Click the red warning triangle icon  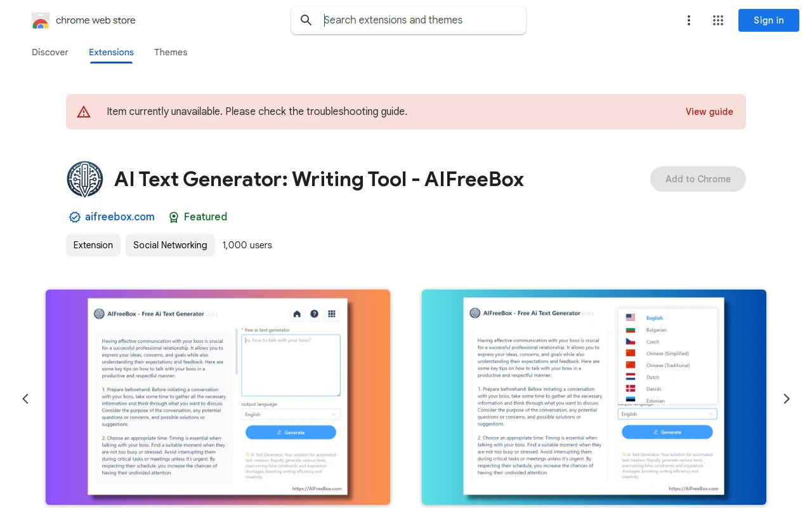pyautogui.click(x=84, y=112)
